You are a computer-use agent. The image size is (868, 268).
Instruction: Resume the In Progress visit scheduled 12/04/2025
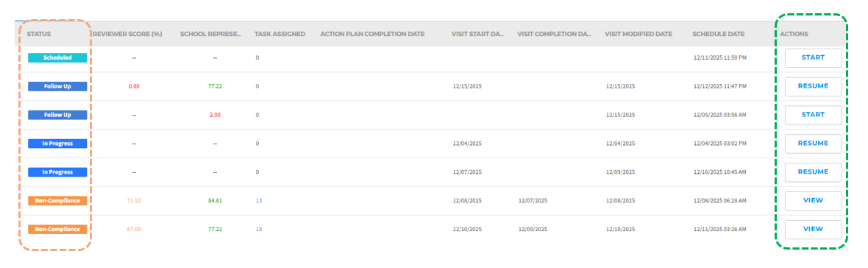click(813, 144)
